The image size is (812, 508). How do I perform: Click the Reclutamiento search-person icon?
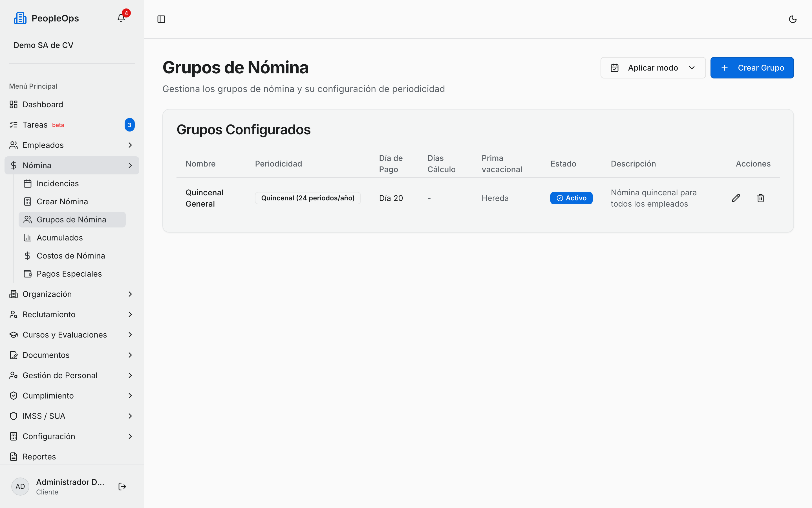(14, 314)
